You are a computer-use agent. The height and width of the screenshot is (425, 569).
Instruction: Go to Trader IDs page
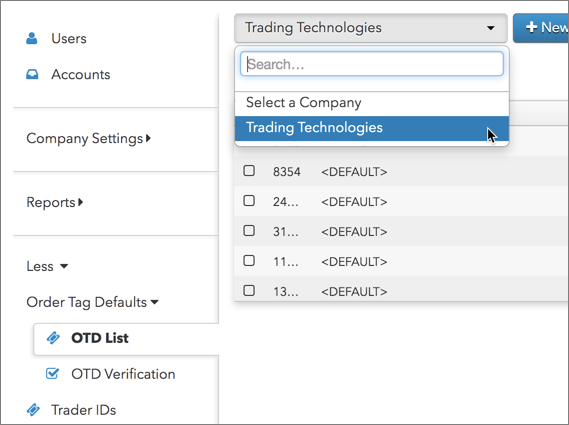pos(83,410)
